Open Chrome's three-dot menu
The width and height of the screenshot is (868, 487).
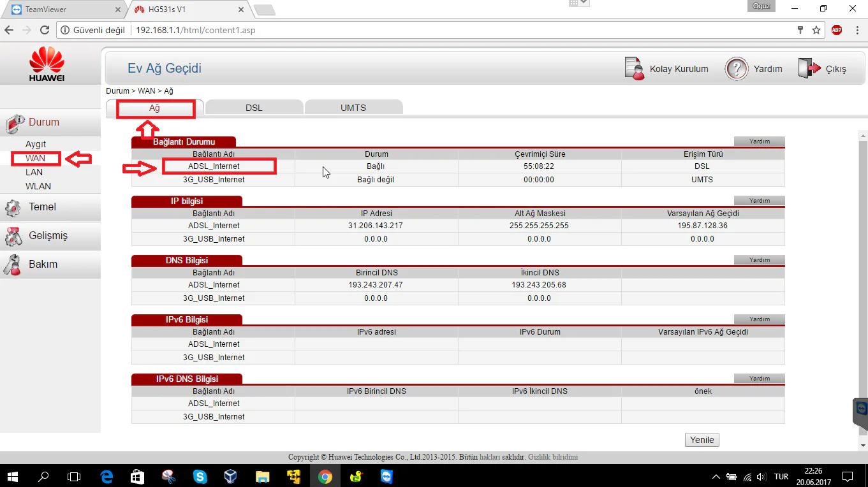point(857,30)
